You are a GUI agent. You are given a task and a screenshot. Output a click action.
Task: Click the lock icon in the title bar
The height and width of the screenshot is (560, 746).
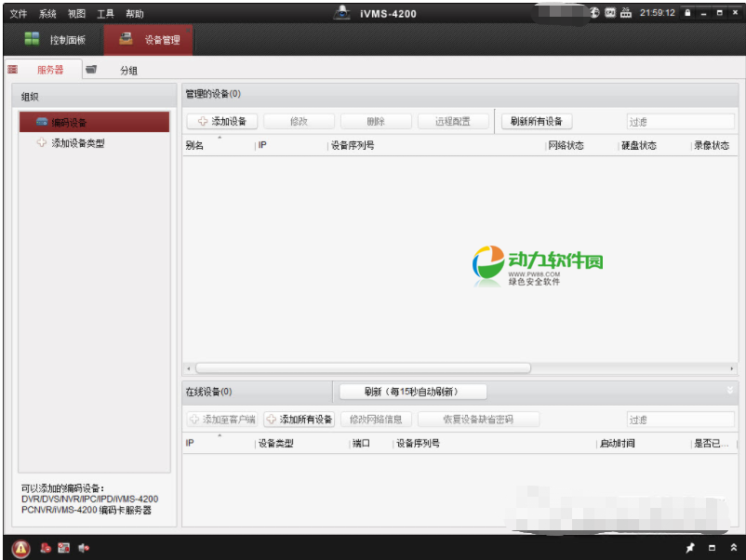tap(687, 13)
